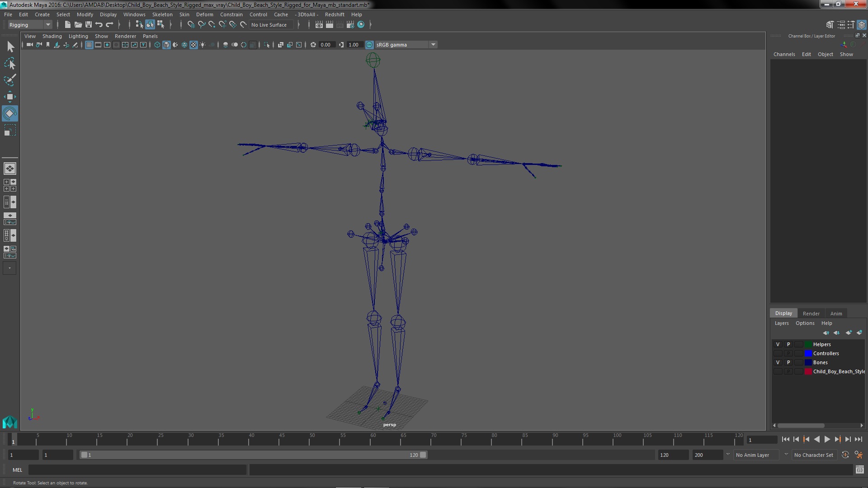Viewport: 868px width, 488px height.
Task: Open the Rigging menu set dropdown
Action: point(47,25)
